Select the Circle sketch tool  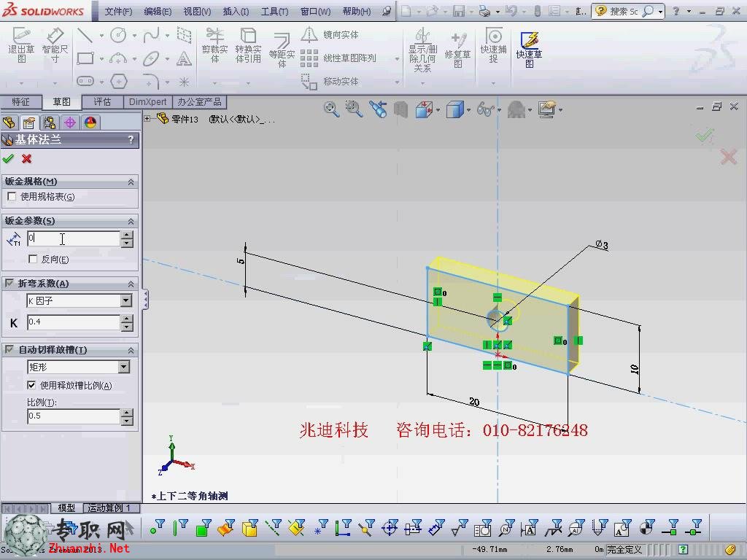[x=118, y=35]
